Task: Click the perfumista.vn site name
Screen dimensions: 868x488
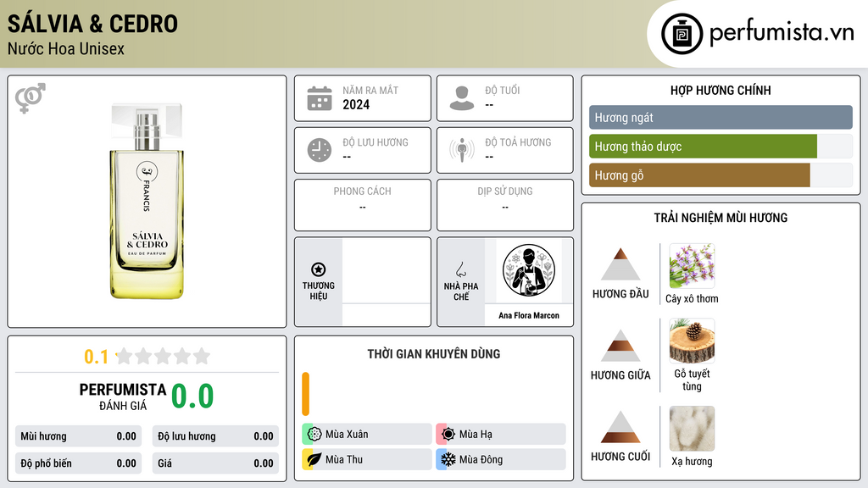Action: point(782,32)
